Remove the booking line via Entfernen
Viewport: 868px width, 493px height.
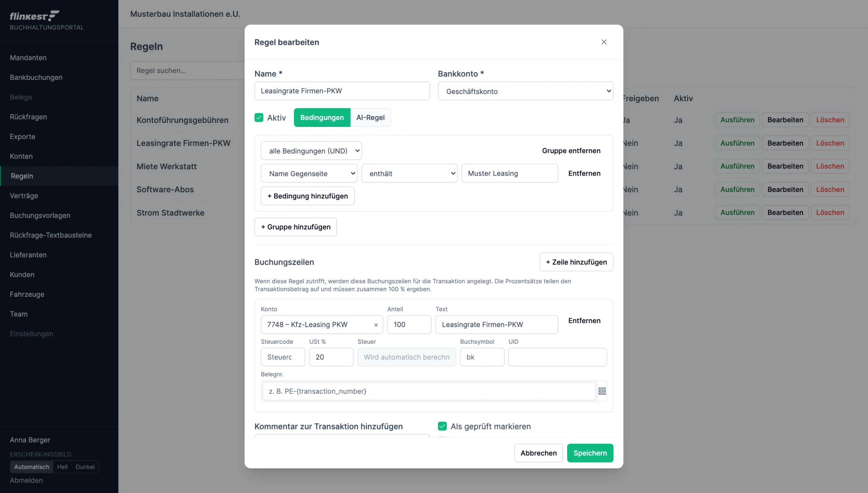[x=584, y=321]
